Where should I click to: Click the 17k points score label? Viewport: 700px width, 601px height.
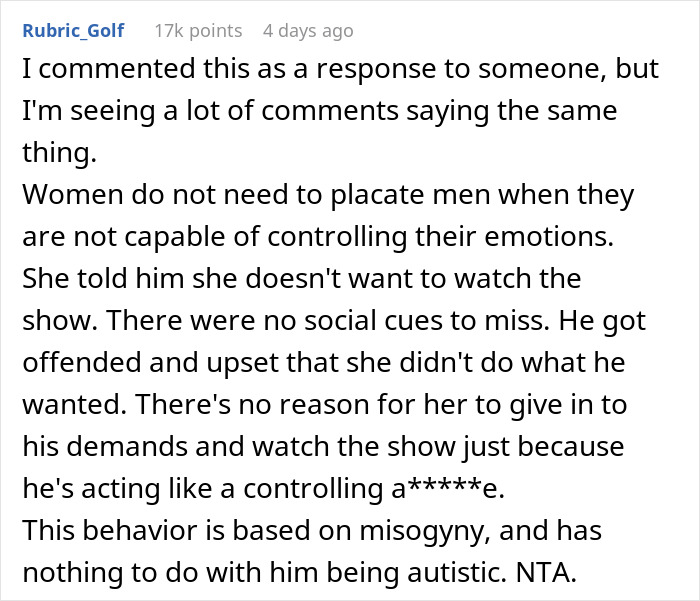point(199,31)
